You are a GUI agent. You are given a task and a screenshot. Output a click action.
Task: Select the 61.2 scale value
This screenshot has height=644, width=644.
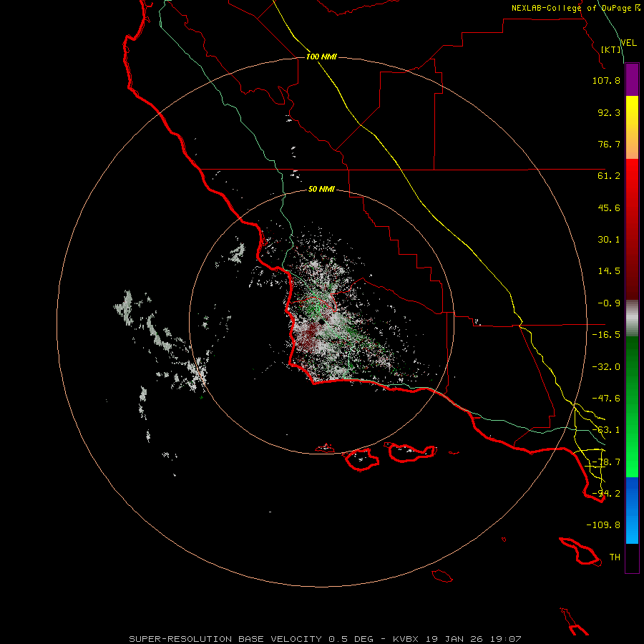609,176
